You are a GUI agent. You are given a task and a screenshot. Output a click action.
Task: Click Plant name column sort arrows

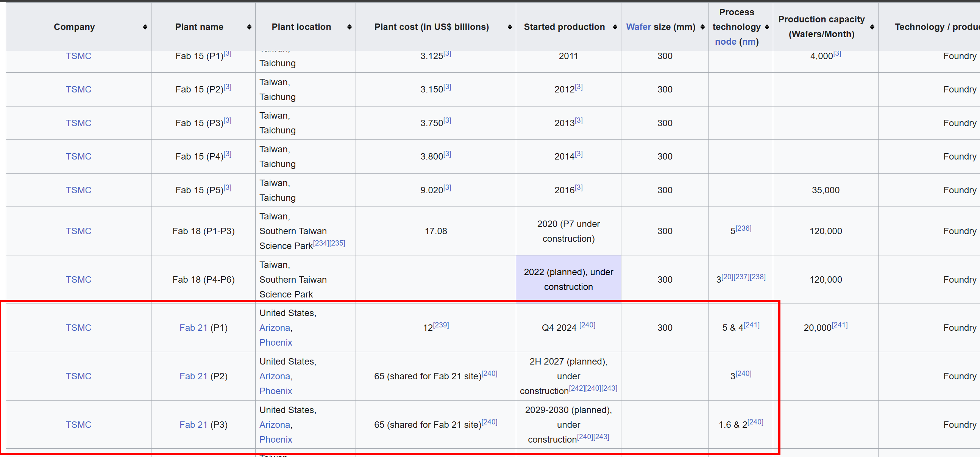pyautogui.click(x=249, y=27)
